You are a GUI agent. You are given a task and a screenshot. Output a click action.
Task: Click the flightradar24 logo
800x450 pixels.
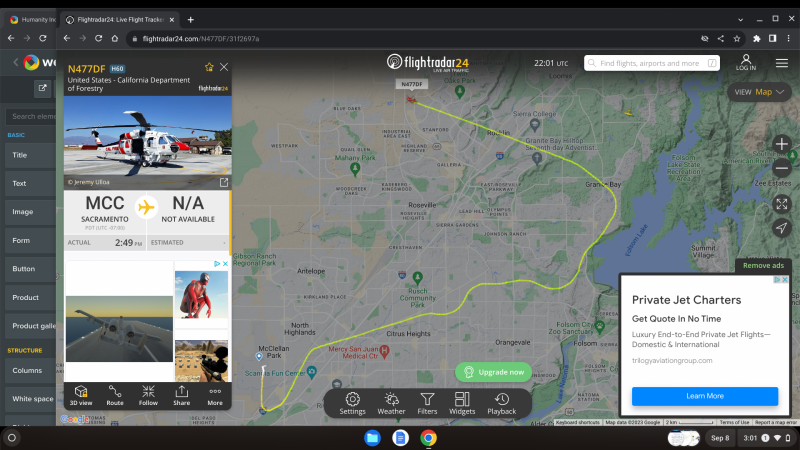428,63
